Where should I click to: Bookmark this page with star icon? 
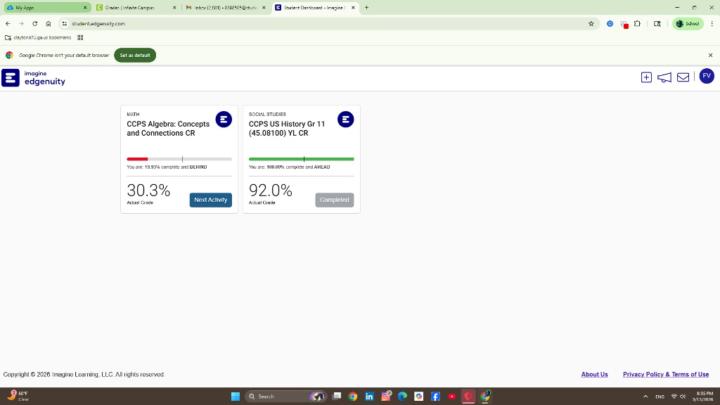click(591, 24)
